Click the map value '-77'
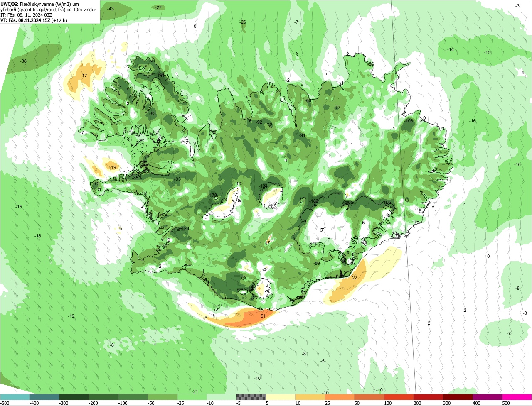Image resolution: width=532 pixels, height=406 pixels. pos(337,108)
